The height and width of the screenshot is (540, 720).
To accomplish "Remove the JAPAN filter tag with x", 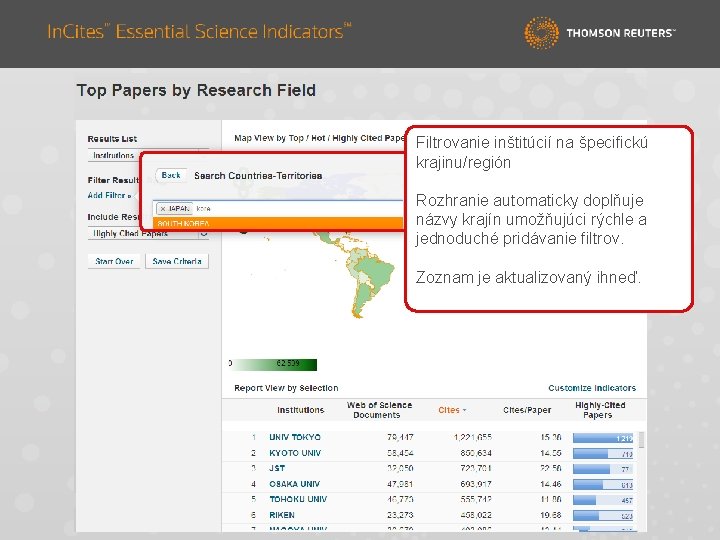I will pos(163,208).
